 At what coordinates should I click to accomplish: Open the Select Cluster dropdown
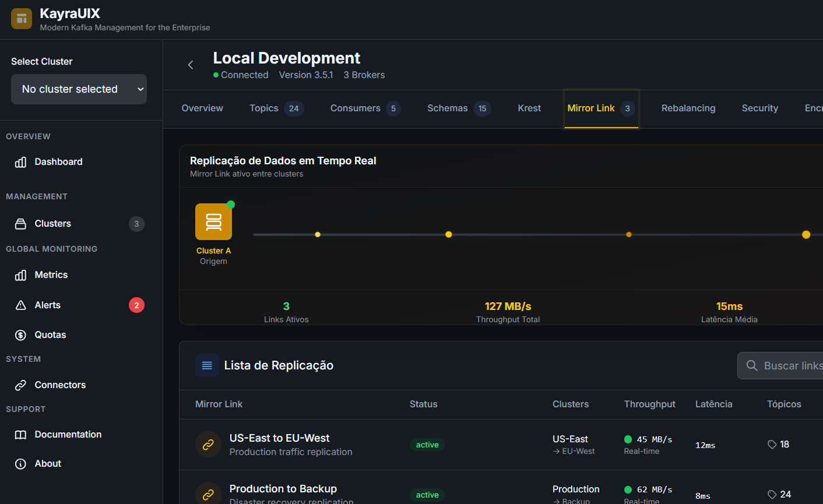point(79,89)
